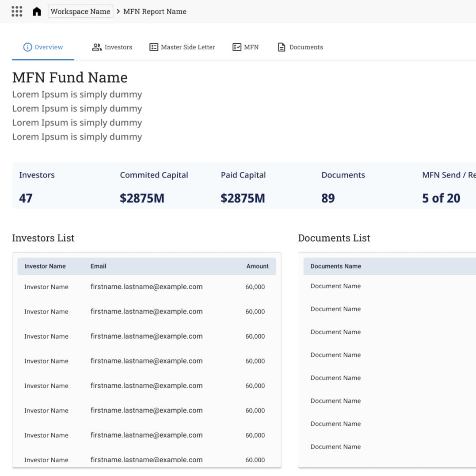This screenshot has height=476, width=476.
Task: Click the Investors tab people icon
Action: 96,47
